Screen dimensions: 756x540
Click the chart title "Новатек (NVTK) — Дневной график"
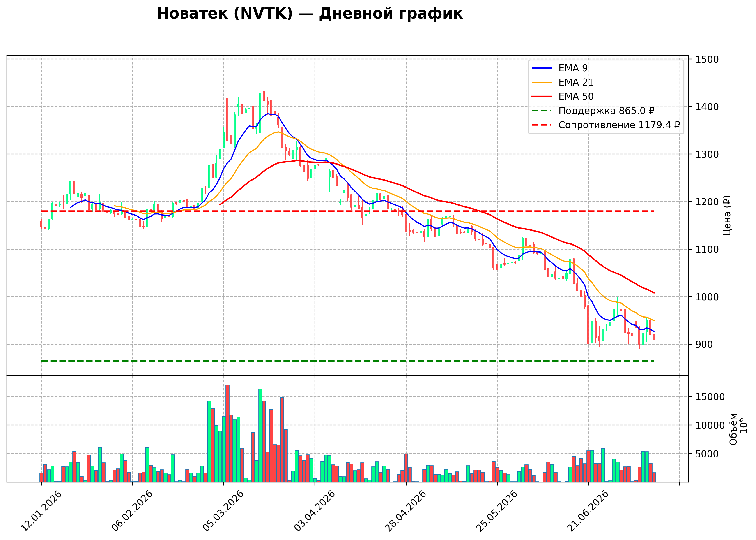(x=310, y=14)
